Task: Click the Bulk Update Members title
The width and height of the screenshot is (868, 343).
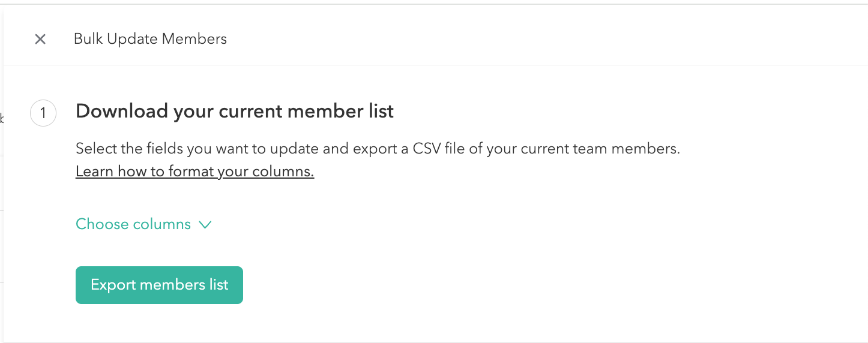Action: 150,40
